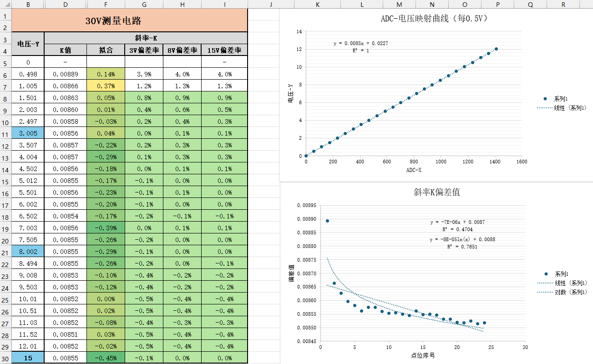
Task: Click the 斜率K偏差值 chart title
Action: (437, 192)
